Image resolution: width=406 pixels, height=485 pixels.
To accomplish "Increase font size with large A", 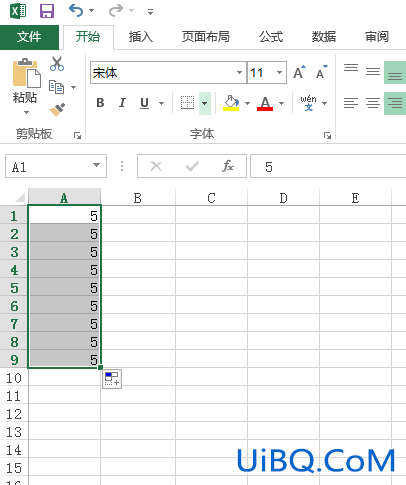I will pyautogui.click(x=299, y=72).
